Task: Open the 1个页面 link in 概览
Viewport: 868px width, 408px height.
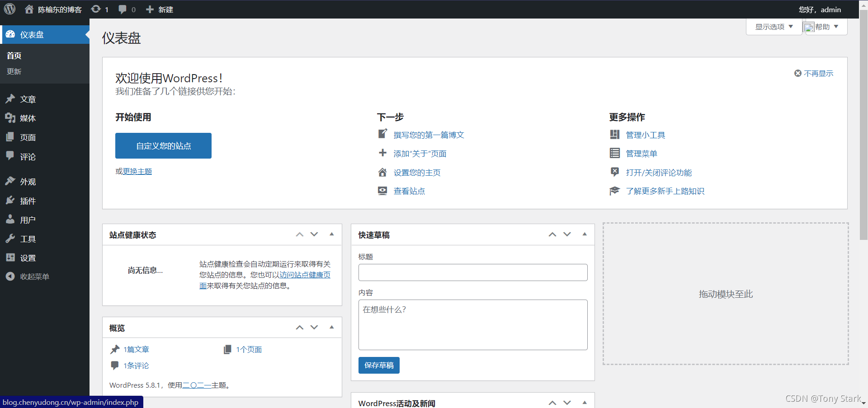Action: (x=249, y=349)
